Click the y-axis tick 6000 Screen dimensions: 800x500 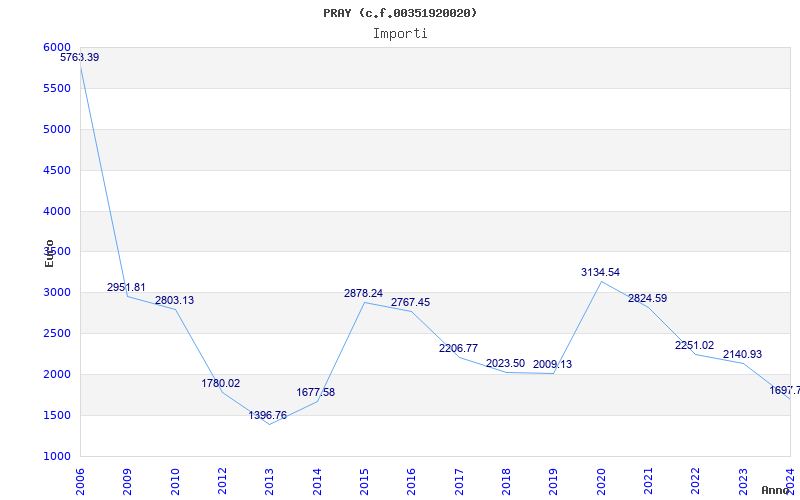(x=57, y=47)
